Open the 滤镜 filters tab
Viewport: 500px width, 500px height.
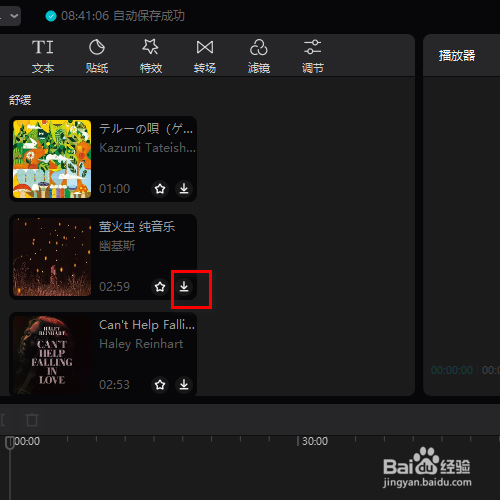point(259,56)
